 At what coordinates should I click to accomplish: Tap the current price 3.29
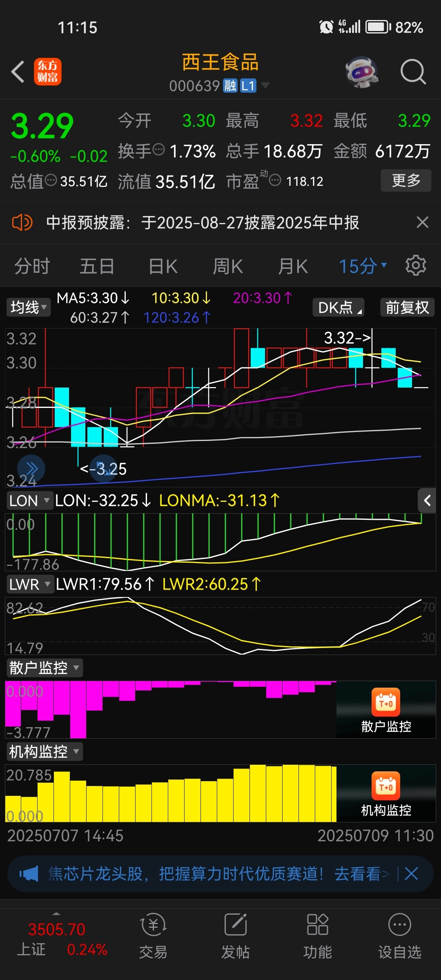tap(42, 126)
